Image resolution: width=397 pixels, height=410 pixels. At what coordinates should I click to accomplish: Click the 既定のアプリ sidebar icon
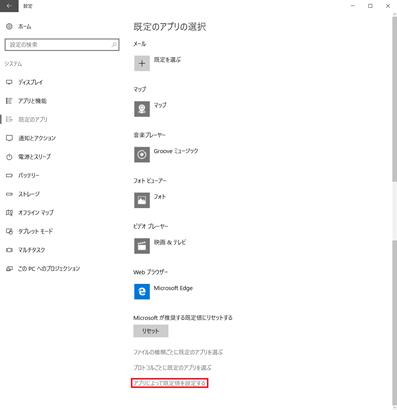[9, 119]
